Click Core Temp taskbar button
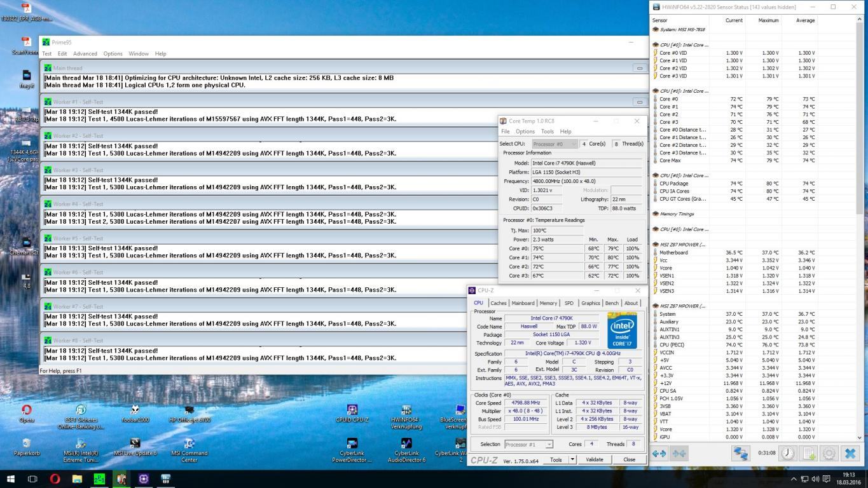Screen dimensions: 868x488 (x=121, y=478)
